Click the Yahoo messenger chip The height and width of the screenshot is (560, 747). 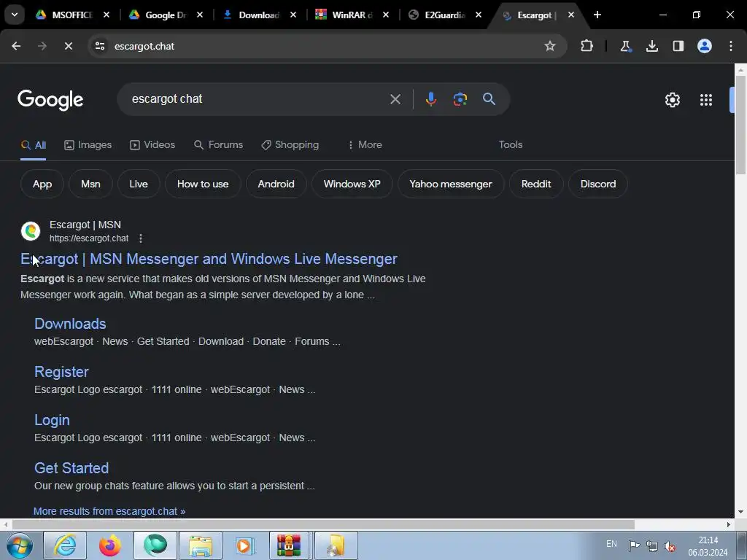pyautogui.click(x=451, y=184)
